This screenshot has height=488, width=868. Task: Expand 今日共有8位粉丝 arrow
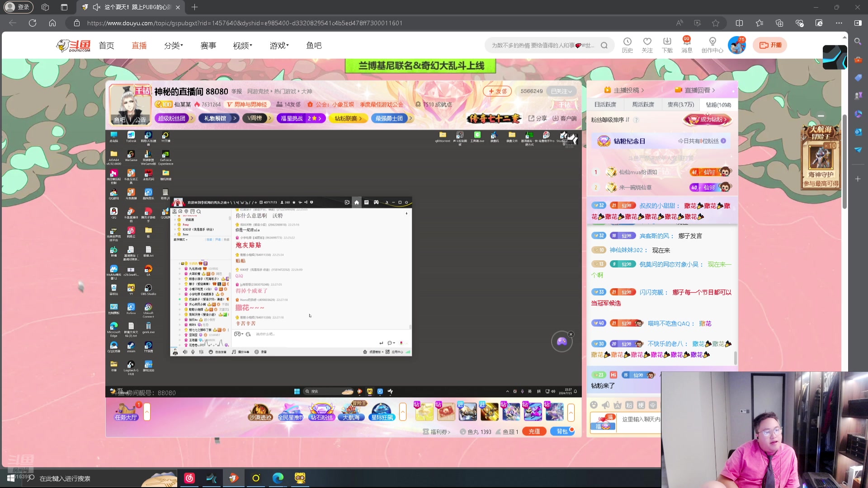tap(723, 141)
